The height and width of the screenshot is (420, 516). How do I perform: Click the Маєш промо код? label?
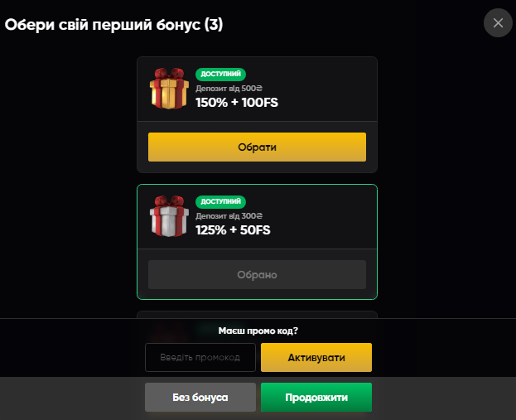[258, 331]
